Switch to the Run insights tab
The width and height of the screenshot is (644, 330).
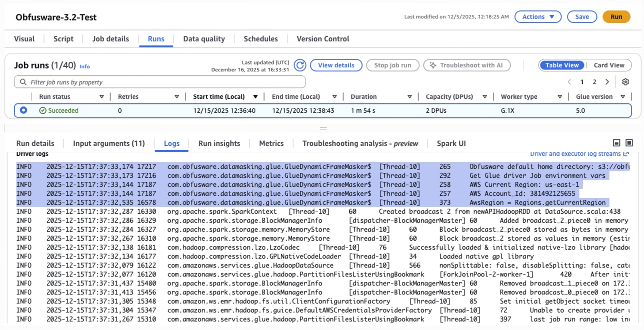[219, 144]
